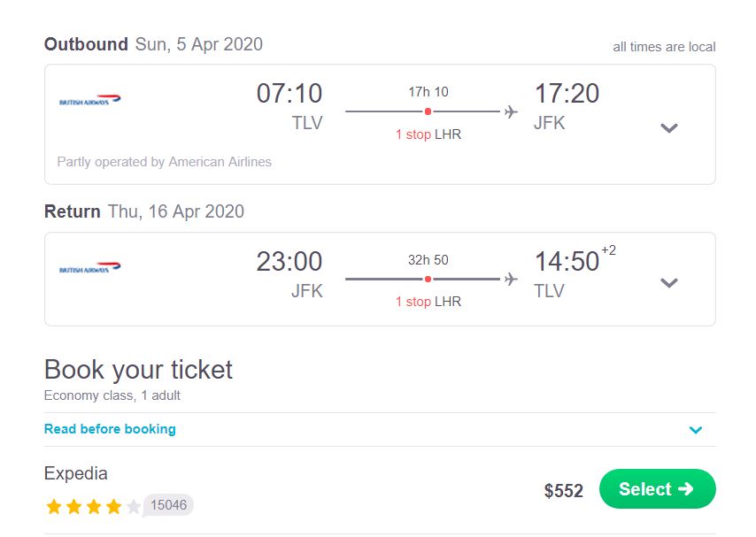Open the Read before booking link
The image size is (756, 537).
coord(110,429)
